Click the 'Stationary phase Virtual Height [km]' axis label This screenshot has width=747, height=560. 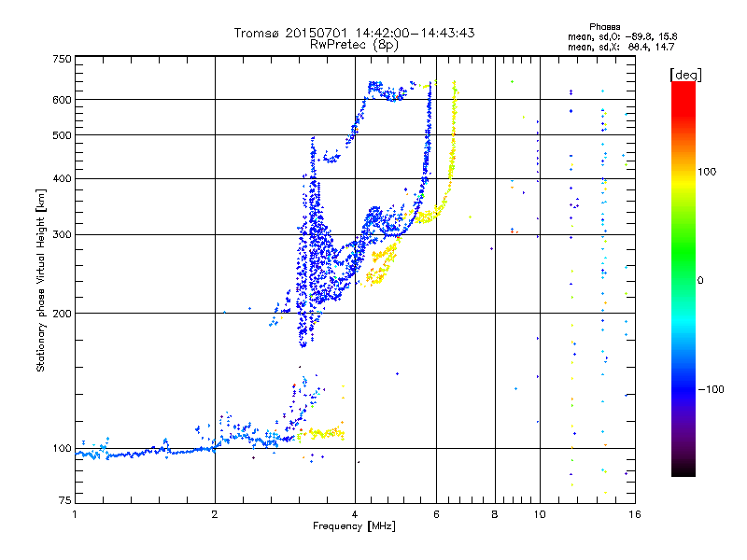tap(40, 280)
